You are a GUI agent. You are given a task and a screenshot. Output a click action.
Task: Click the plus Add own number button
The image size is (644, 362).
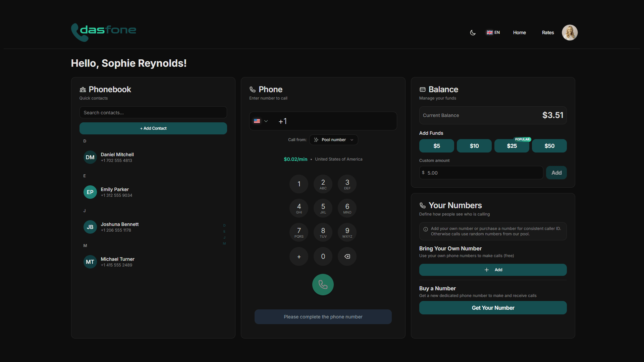(x=493, y=270)
